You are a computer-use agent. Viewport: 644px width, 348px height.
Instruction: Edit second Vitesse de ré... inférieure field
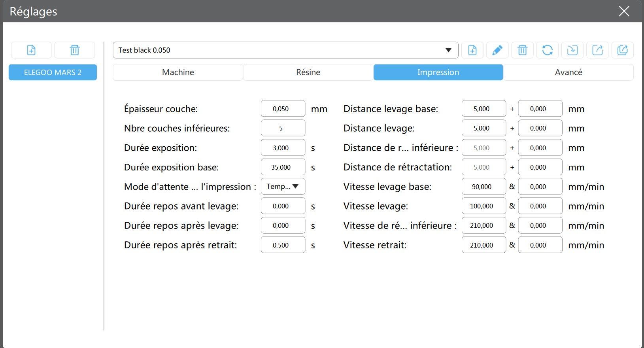pyautogui.click(x=540, y=225)
